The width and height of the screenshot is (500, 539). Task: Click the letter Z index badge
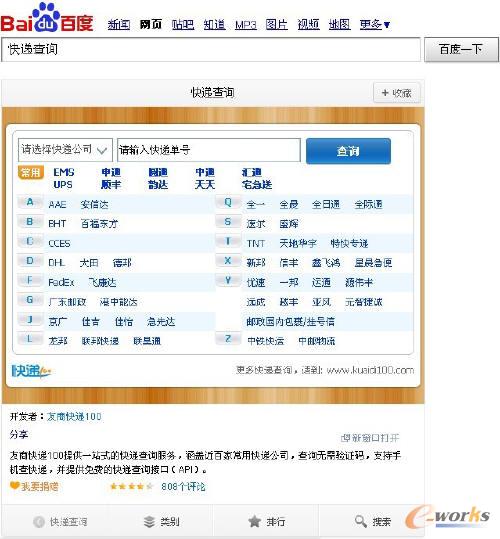[x=228, y=339]
